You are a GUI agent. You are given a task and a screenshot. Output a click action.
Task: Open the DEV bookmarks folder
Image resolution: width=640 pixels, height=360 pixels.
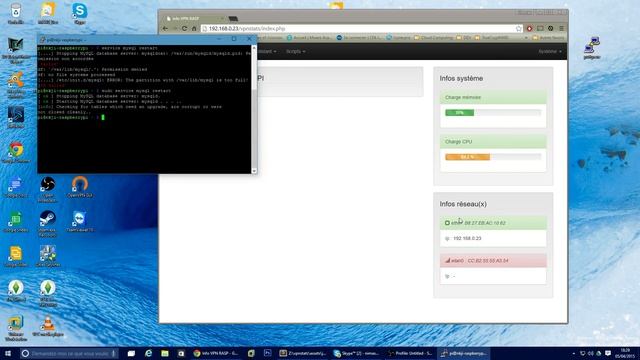[x=464, y=38]
